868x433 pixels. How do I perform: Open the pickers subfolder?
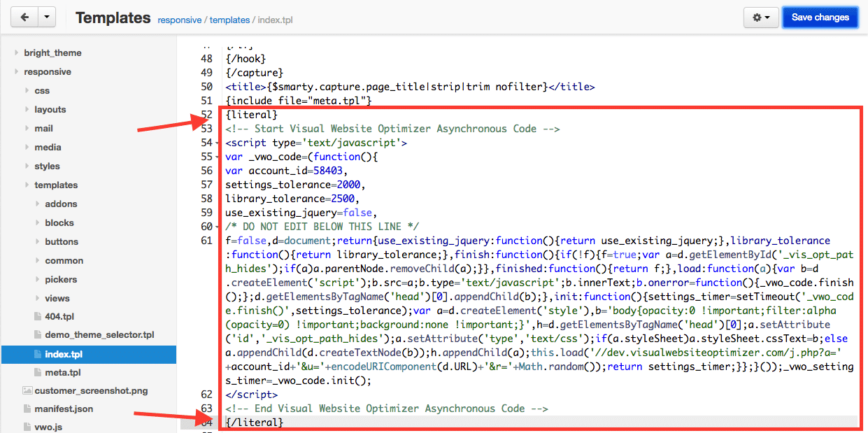61,280
